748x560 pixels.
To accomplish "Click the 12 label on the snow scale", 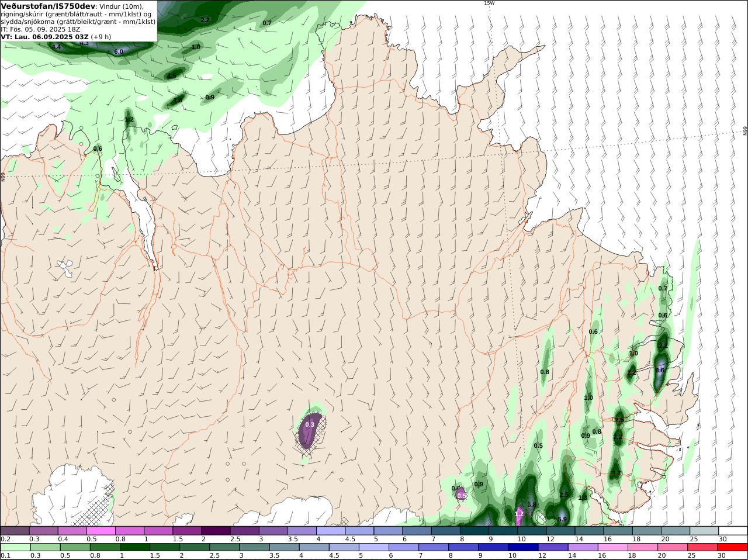I will tap(550, 539).
